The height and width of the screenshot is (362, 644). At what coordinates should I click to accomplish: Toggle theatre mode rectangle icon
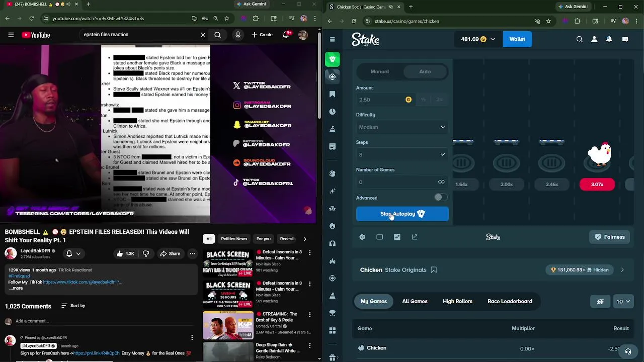[379, 237]
